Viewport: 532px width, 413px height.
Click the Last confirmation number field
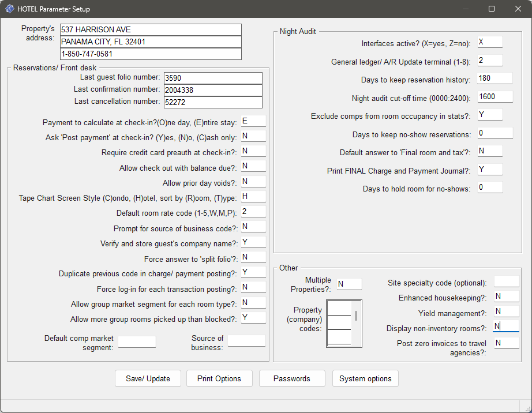[213, 90]
